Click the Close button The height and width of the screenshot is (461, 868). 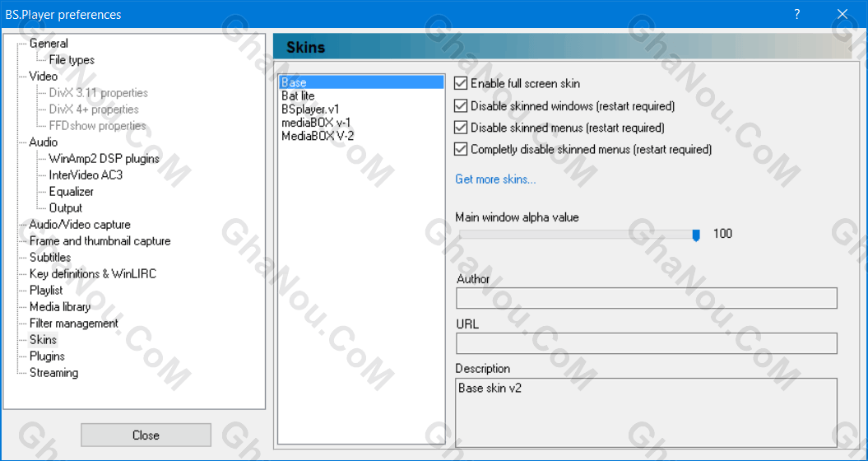pos(146,435)
